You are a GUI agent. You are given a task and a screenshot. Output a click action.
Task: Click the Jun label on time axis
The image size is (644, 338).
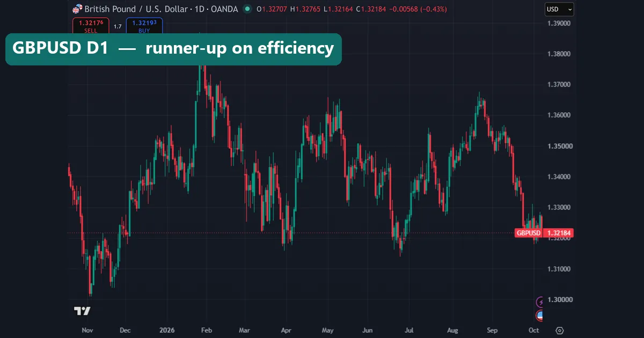tap(368, 330)
